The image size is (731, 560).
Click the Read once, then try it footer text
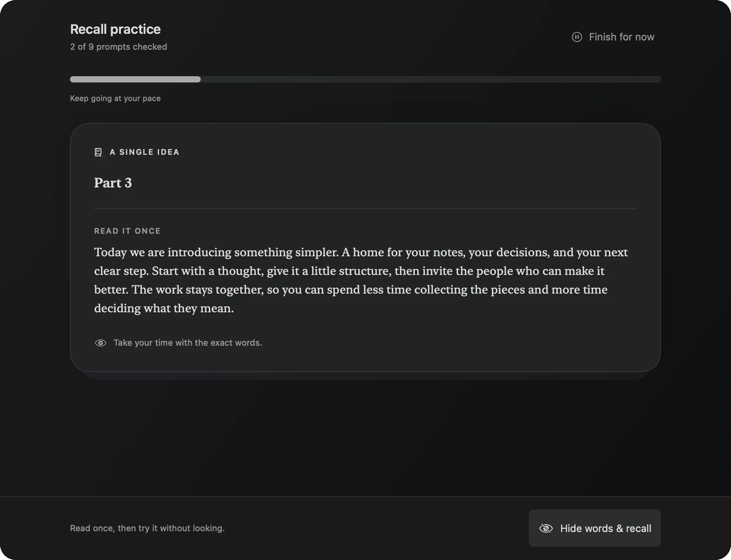pyautogui.click(x=147, y=528)
